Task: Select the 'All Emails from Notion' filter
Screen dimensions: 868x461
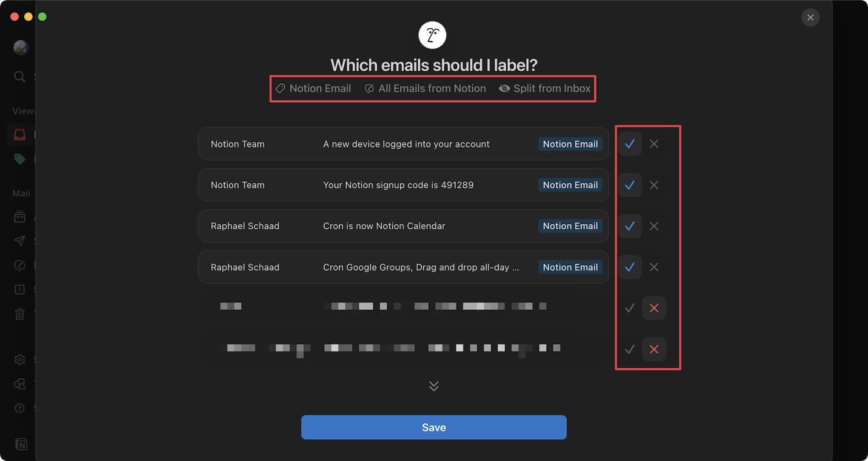Action: pyautogui.click(x=425, y=89)
